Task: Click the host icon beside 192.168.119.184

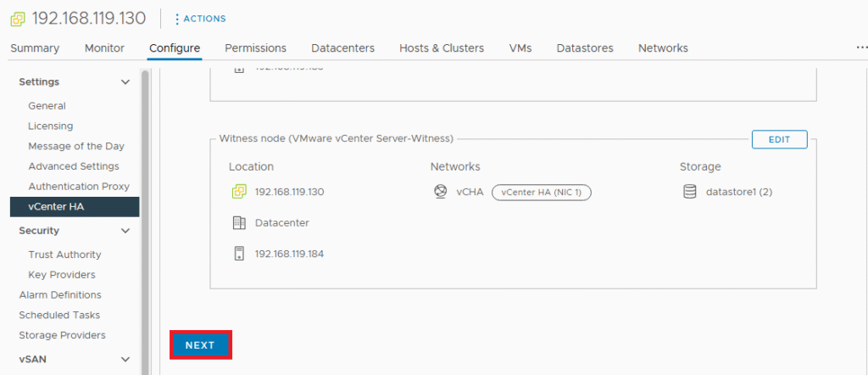Action: tap(239, 255)
